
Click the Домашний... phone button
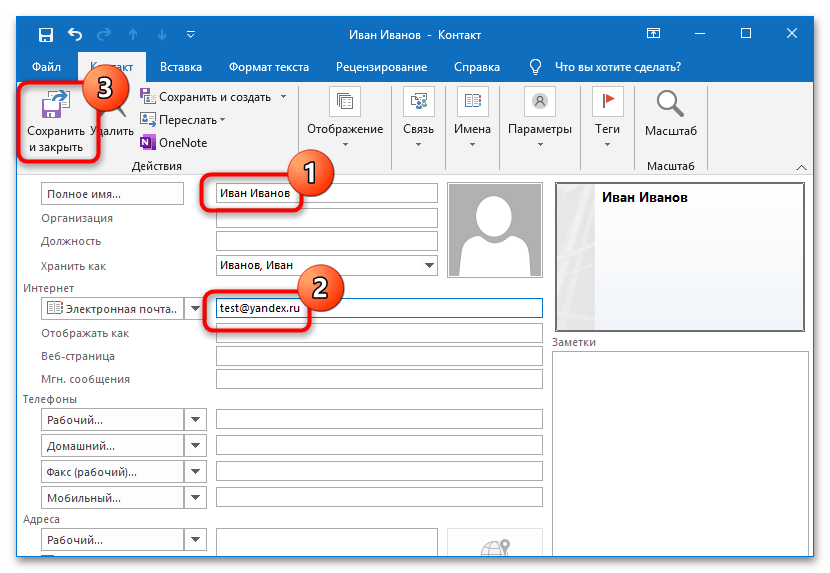112,445
